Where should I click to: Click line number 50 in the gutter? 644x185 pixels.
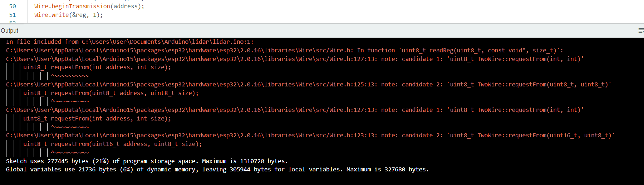pyautogui.click(x=13, y=6)
